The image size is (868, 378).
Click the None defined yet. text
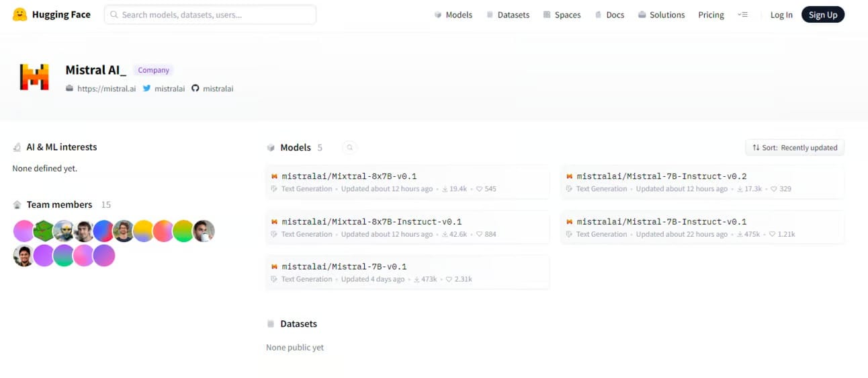pos(45,168)
